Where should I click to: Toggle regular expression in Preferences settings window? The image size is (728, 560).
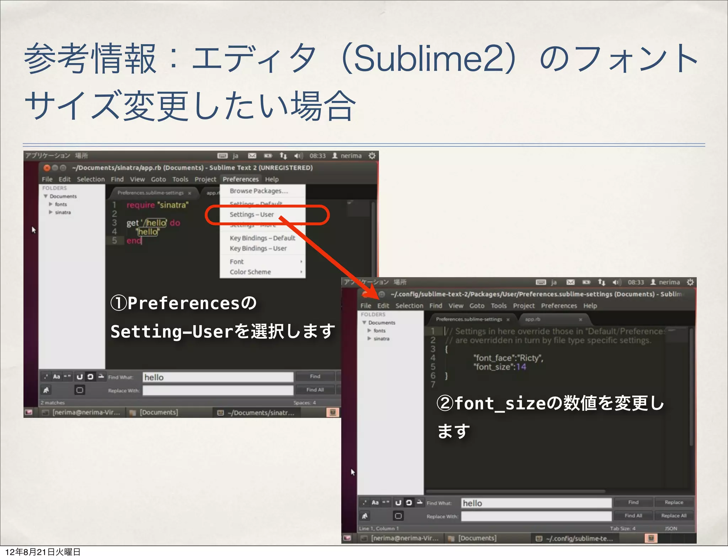(x=364, y=502)
